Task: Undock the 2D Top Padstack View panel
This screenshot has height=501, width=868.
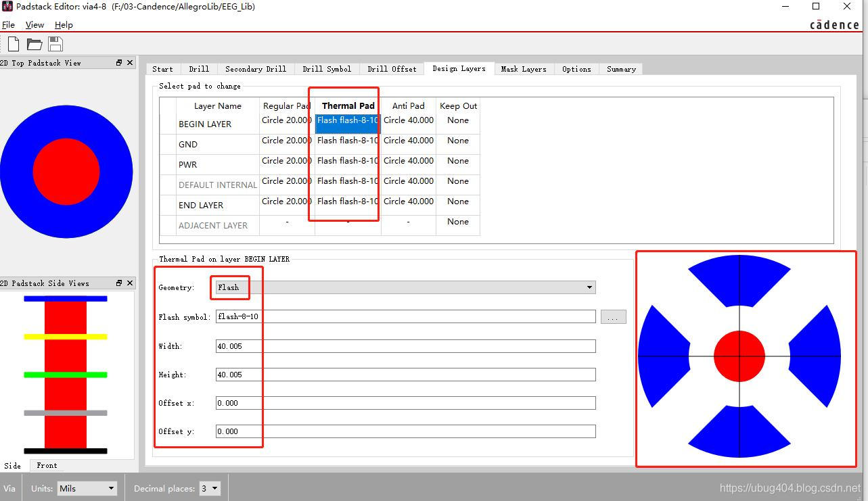Action: click(119, 63)
